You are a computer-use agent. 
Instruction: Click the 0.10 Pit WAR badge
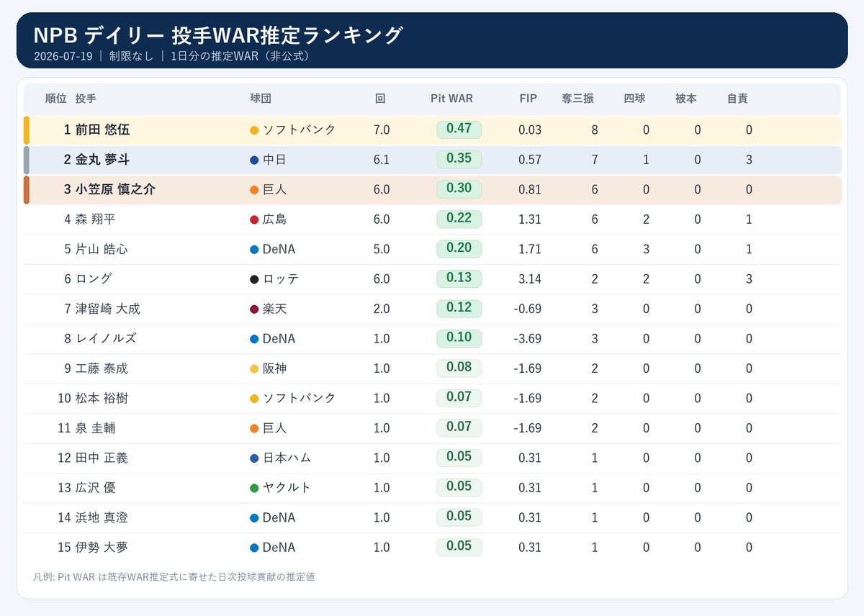click(459, 338)
